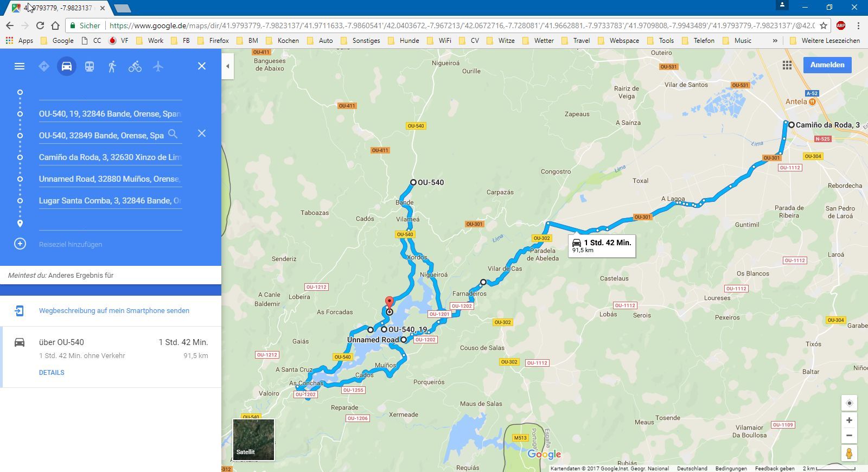This screenshot has height=472, width=868.
Task: Select walking travel mode
Action: point(112,66)
